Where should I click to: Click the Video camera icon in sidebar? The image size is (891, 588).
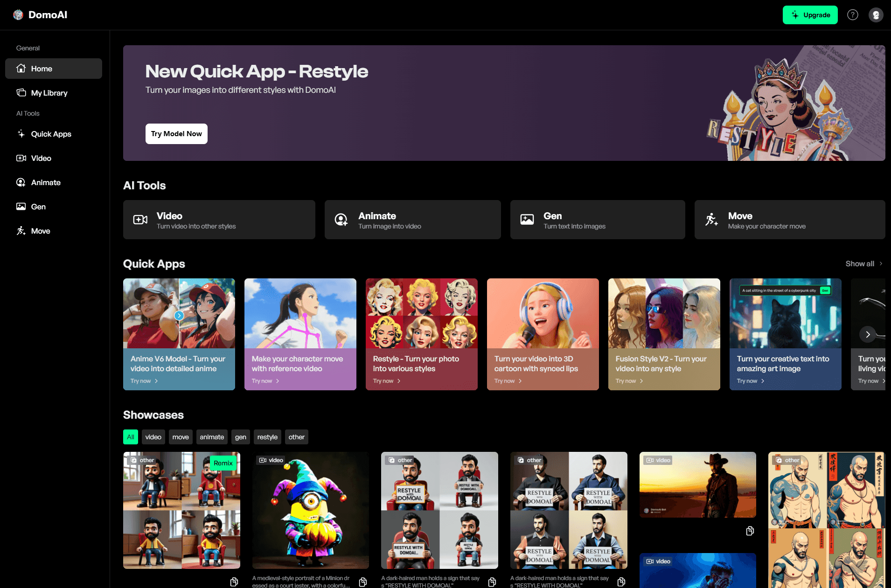coord(21,158)
